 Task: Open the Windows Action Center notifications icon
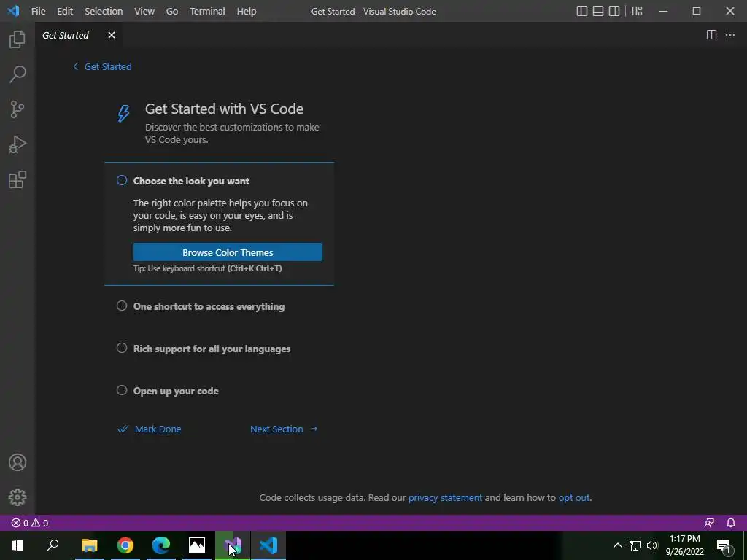(x=724, y=545)
